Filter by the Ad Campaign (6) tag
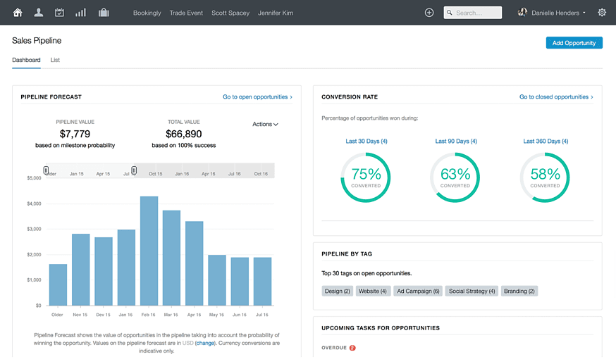 (x=418, y=291)
